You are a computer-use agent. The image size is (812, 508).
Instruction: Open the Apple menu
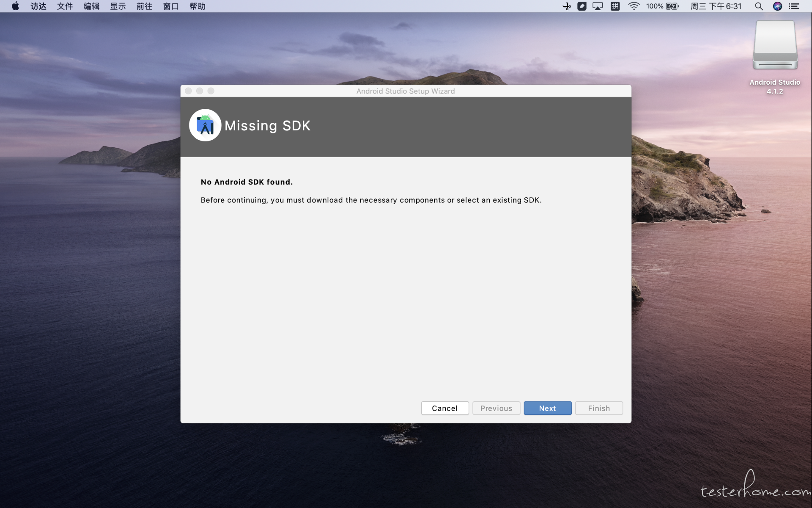(x=15, y=6)
